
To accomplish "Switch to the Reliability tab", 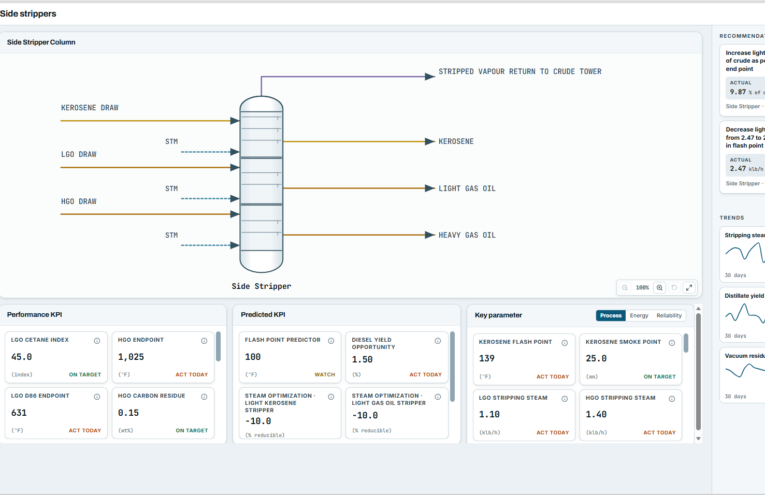I will (669, 316).
